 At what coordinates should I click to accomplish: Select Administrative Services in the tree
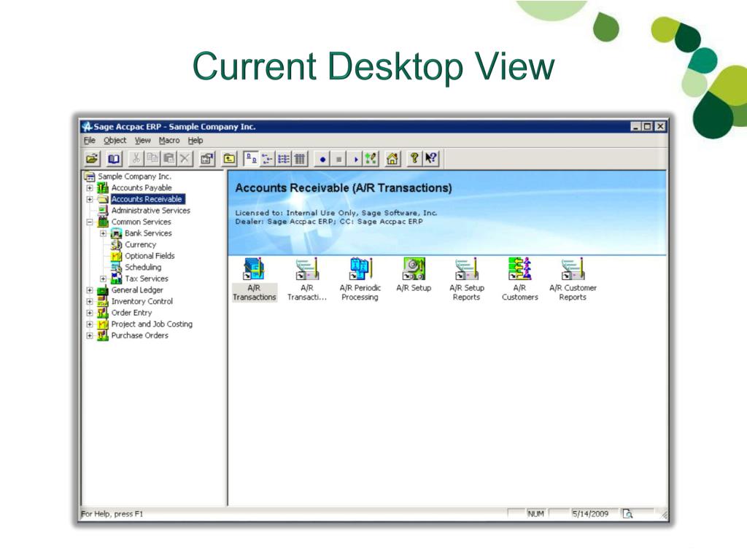click(x=150, y=211)
